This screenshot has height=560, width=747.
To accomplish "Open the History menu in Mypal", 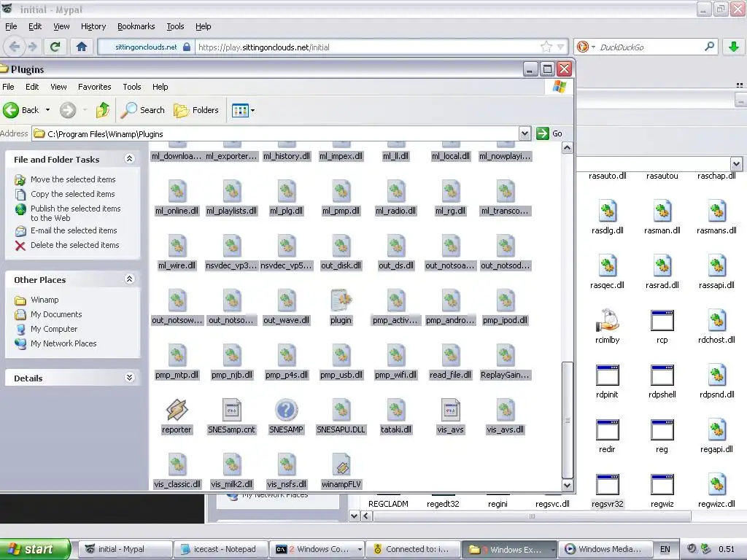I will tap(93, 26).
